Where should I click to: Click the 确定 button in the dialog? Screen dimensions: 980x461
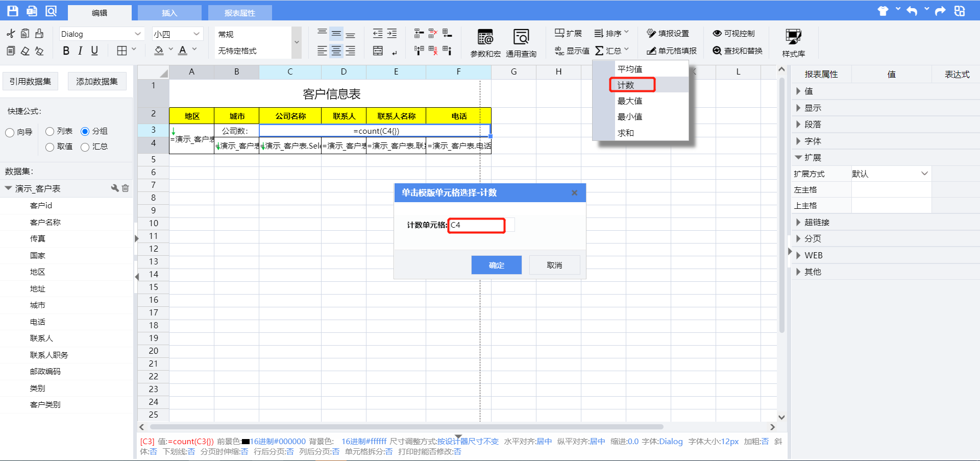click(x=496, y=265)
